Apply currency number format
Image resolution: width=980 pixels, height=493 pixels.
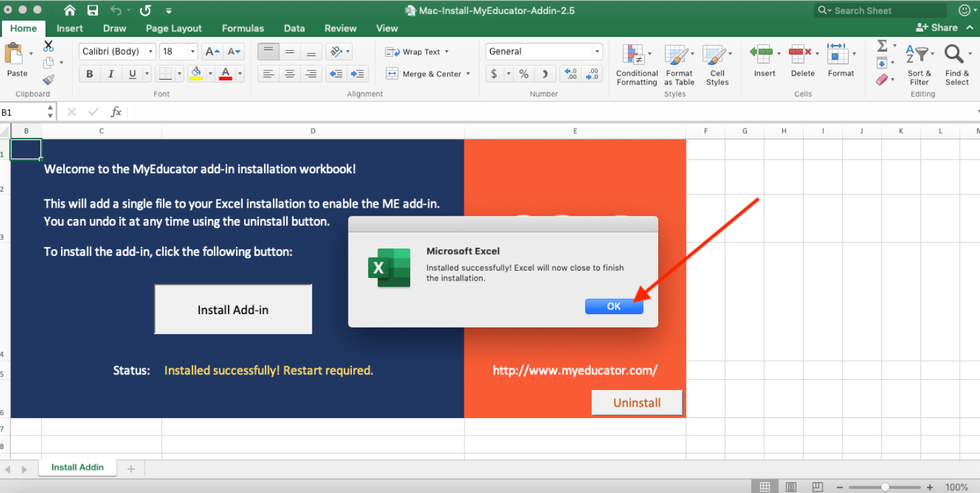point(494,74)
